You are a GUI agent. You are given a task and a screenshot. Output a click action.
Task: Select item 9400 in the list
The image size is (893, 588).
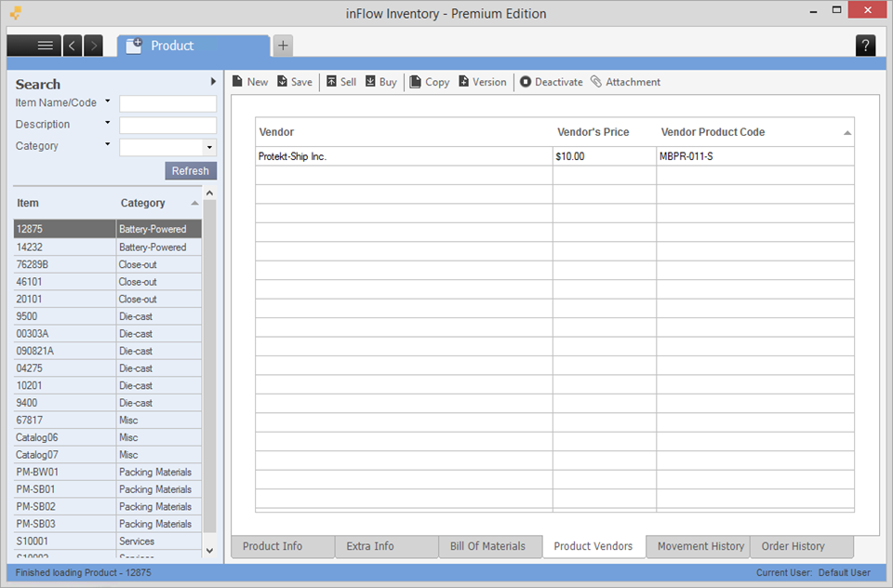pos(108,403)
